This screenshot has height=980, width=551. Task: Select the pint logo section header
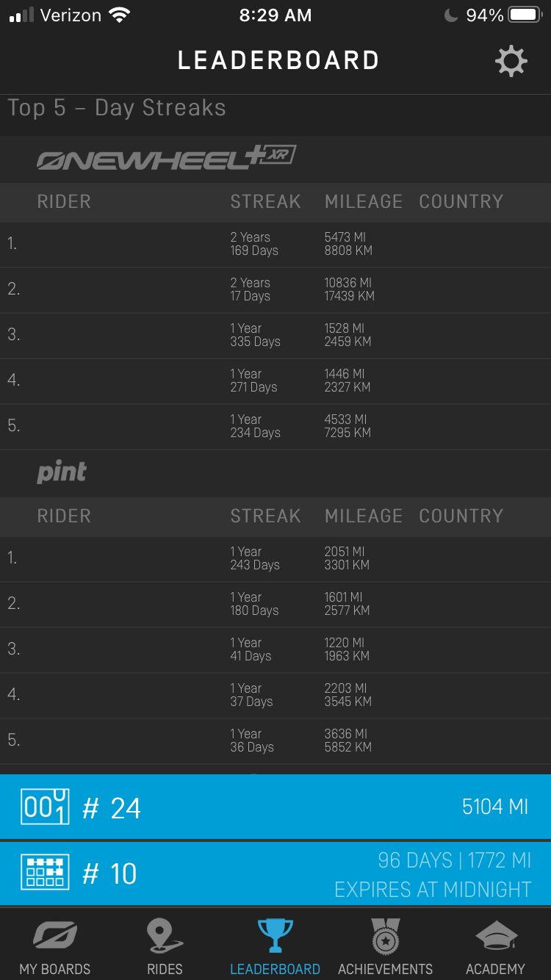click(62, 472)
